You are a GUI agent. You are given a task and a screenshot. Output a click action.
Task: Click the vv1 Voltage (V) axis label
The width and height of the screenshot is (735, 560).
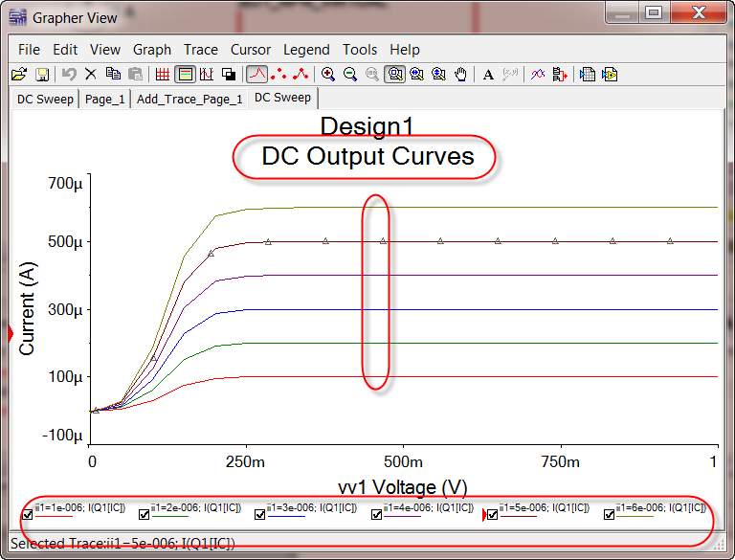[403, 487]
